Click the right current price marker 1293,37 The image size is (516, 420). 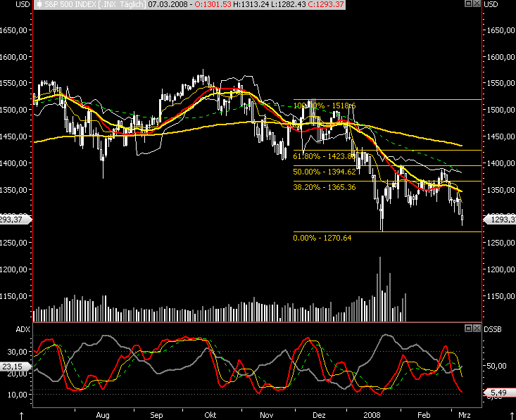[500, 219]
